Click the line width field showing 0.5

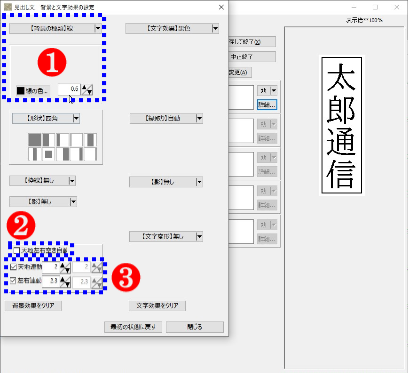(x=69, y=89)
